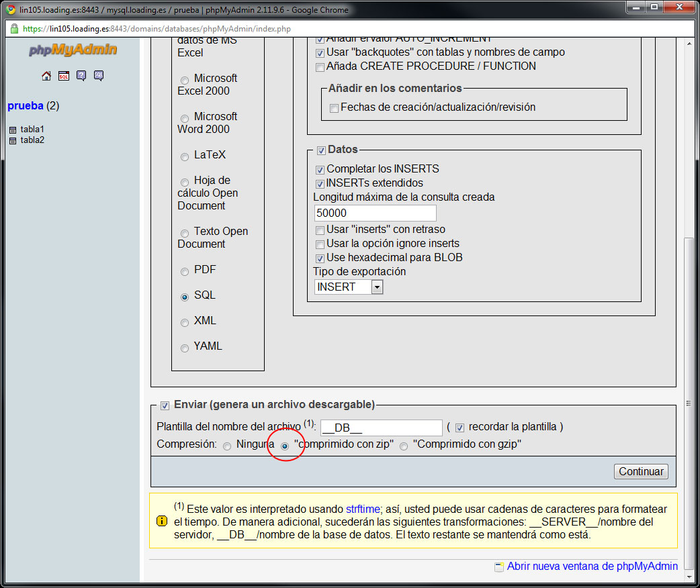This screenshot has width=700, height=588.
Task: Toggle Use hexadecimal para BLOB checkbox
Action: [320, 258]
